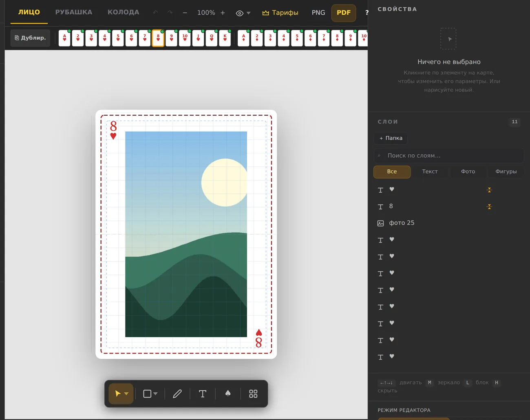This screenshot has width=530, height=420.
Task: Select the Jack of hearts card thumbnail
Action: click(x=198, y=38)
